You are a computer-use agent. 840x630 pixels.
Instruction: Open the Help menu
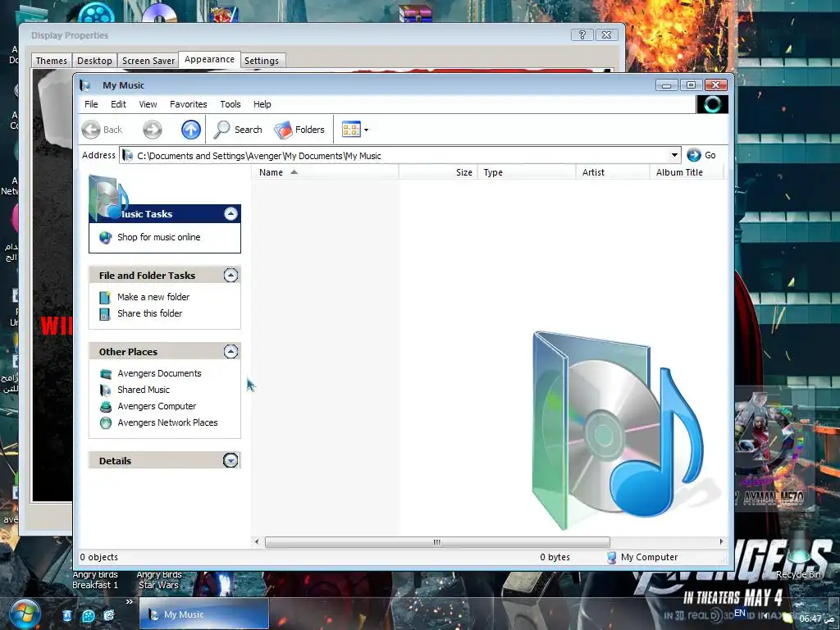pyautogui.click(x=262, y=104)
